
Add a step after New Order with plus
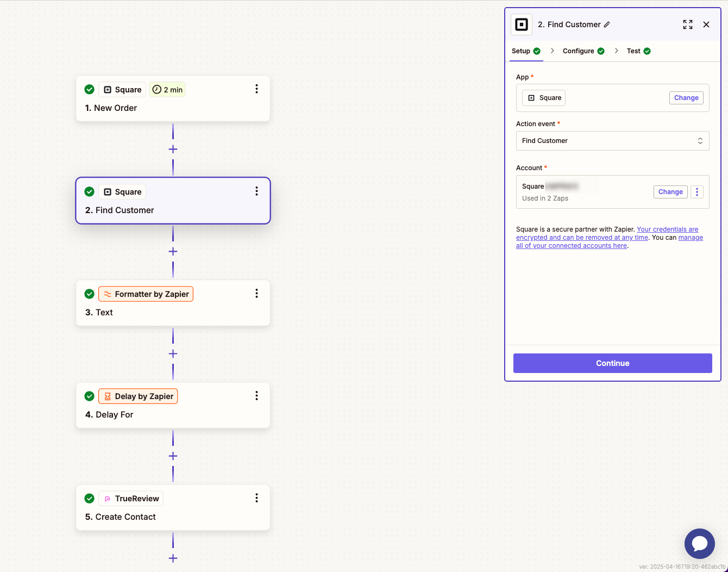[x=173, y=149]
